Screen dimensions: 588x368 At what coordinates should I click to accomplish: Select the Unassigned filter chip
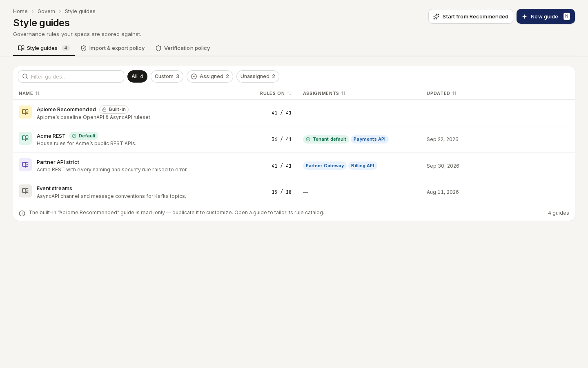258,76
